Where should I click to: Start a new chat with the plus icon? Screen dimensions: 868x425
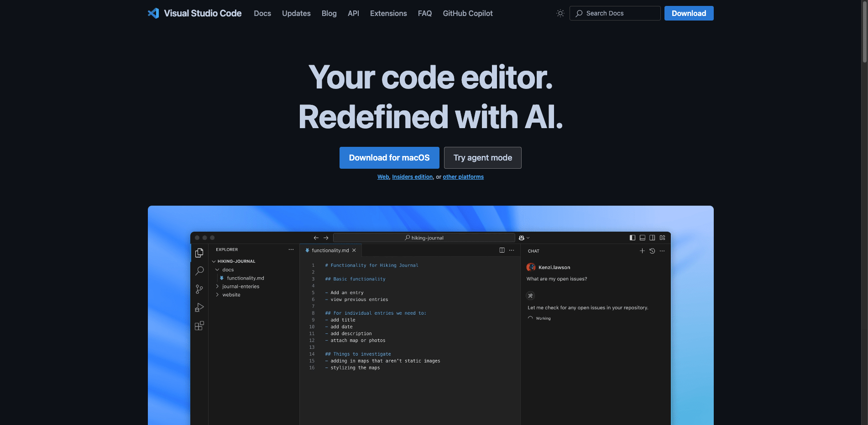[x=642, y=251]
